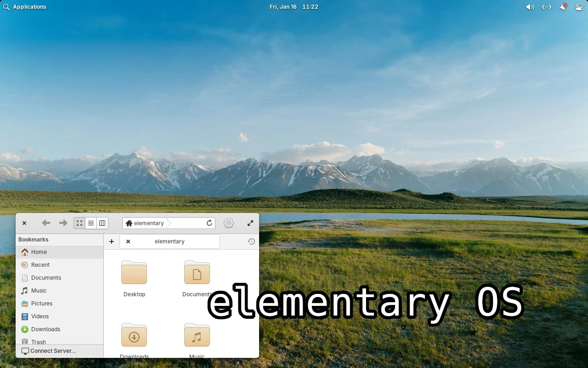Open Documents bookmark in the sidebar
The image size is (588, 368).
[60, 278]
